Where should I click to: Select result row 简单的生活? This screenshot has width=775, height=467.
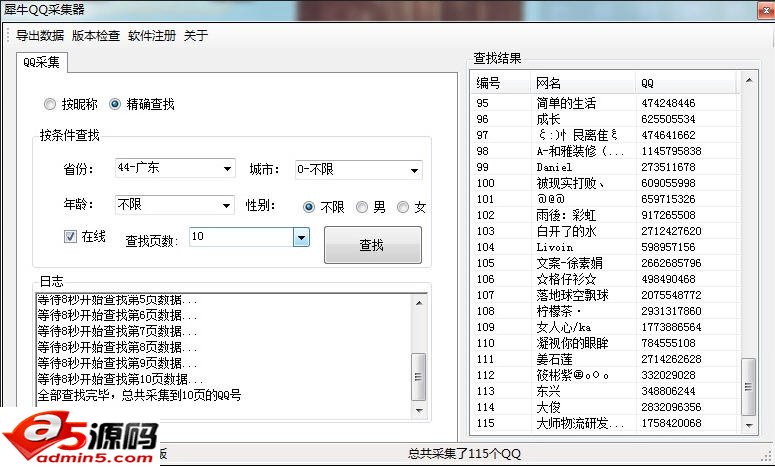(x=605, y=103)
